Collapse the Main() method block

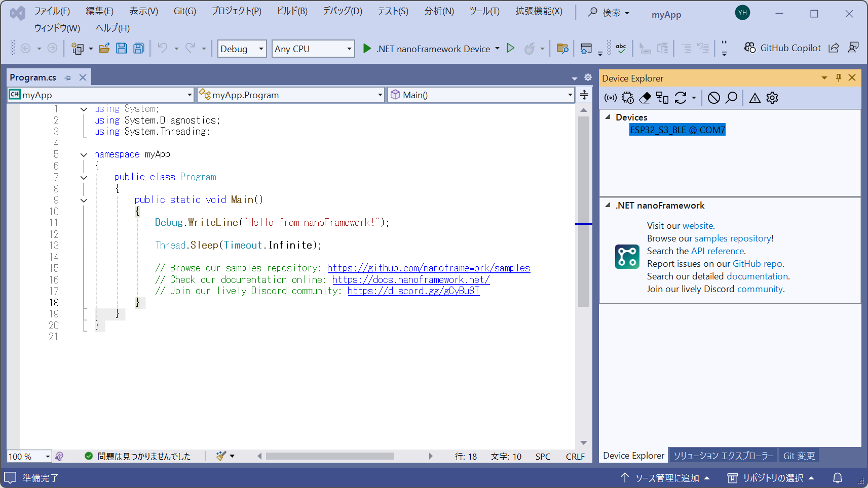pos(84,200)
